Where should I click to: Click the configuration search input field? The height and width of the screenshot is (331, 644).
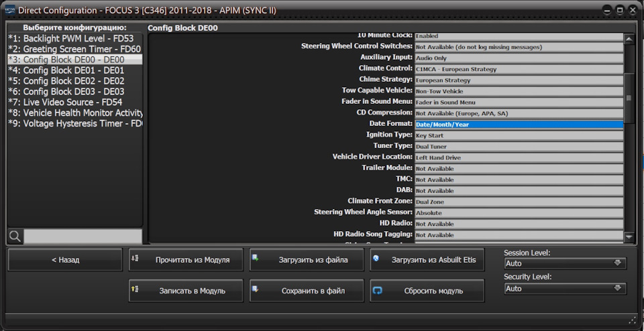click(x=83, y=237)
